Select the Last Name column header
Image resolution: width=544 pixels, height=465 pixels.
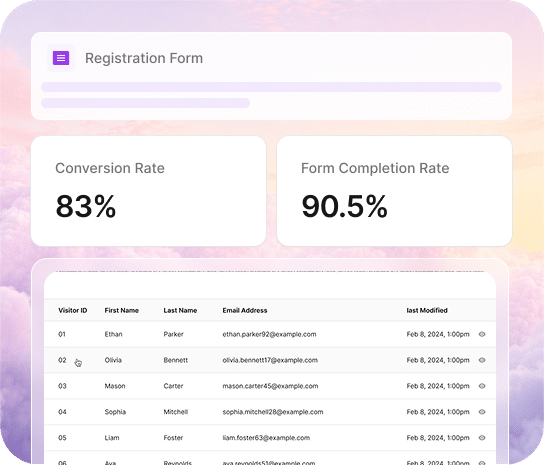tap(180, 310)
